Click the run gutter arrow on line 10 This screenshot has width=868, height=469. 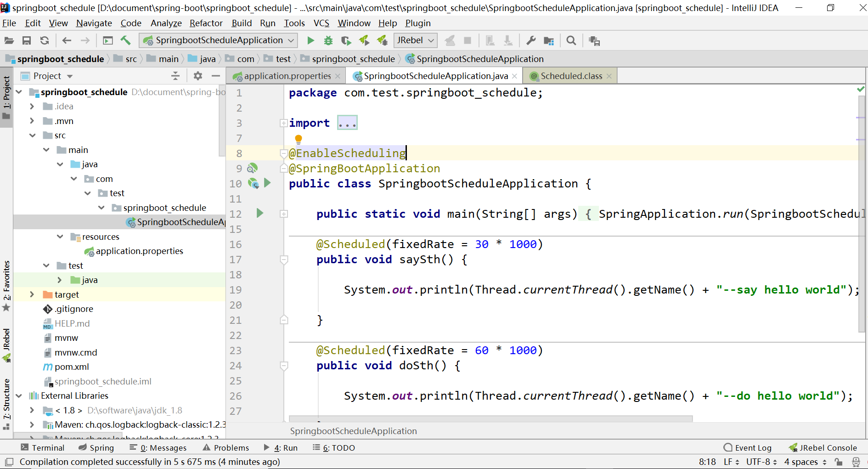click(x=267, y=183)
